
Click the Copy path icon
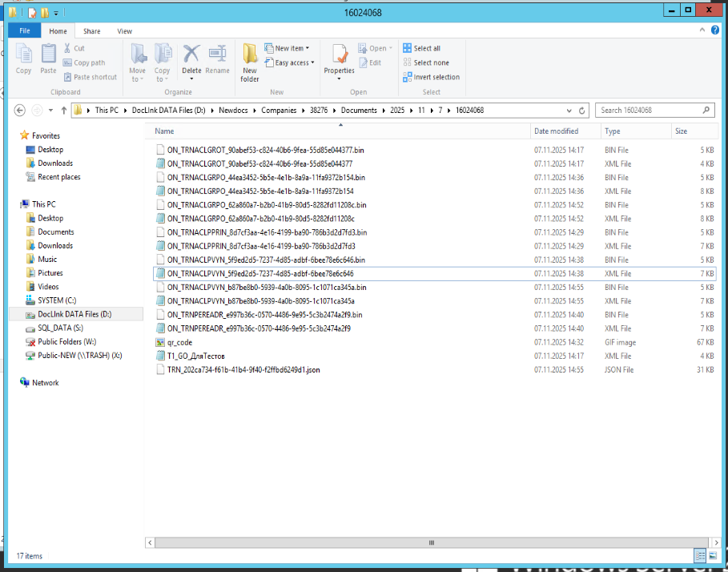click(x=67, y=62)
